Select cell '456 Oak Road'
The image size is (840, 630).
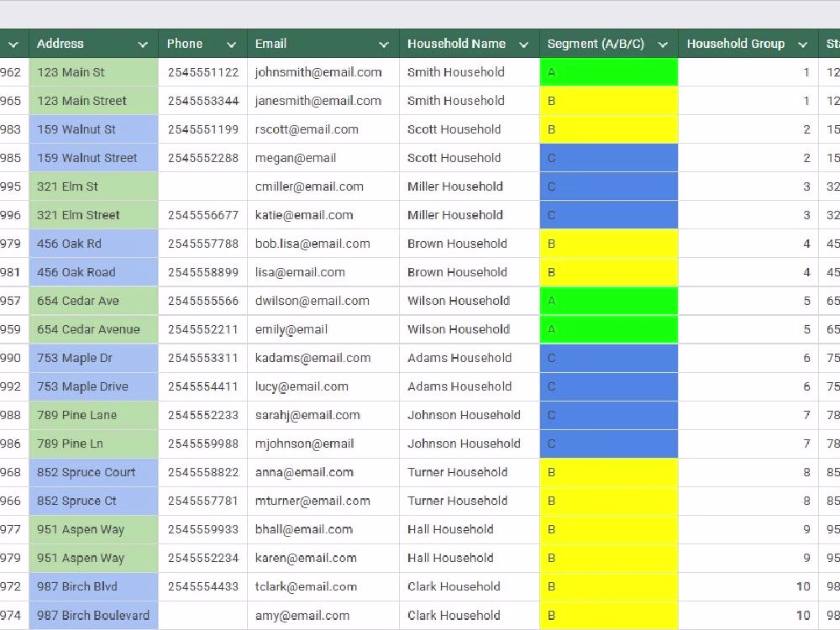(x=94, y=272)
